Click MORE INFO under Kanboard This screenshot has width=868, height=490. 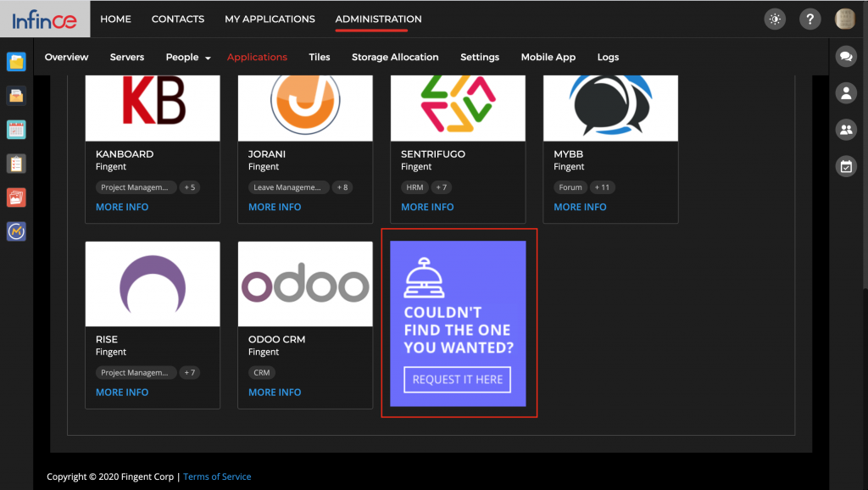pyautogui.click(x=122, y=207)
